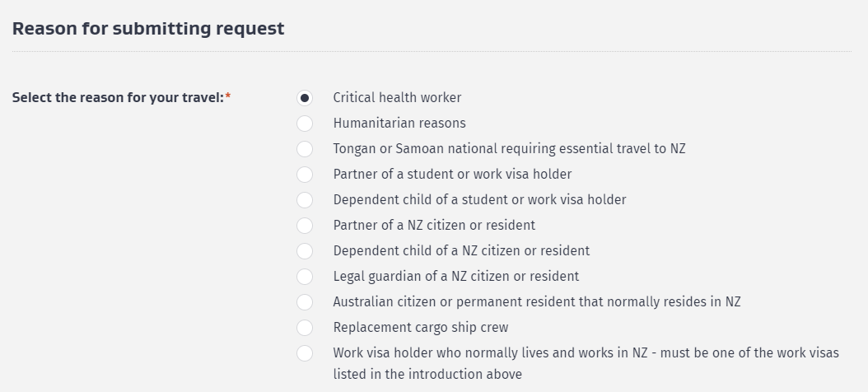Choose the Replacement cargo ship crew option
Screen dimensions: 868x392
point(305,327)
